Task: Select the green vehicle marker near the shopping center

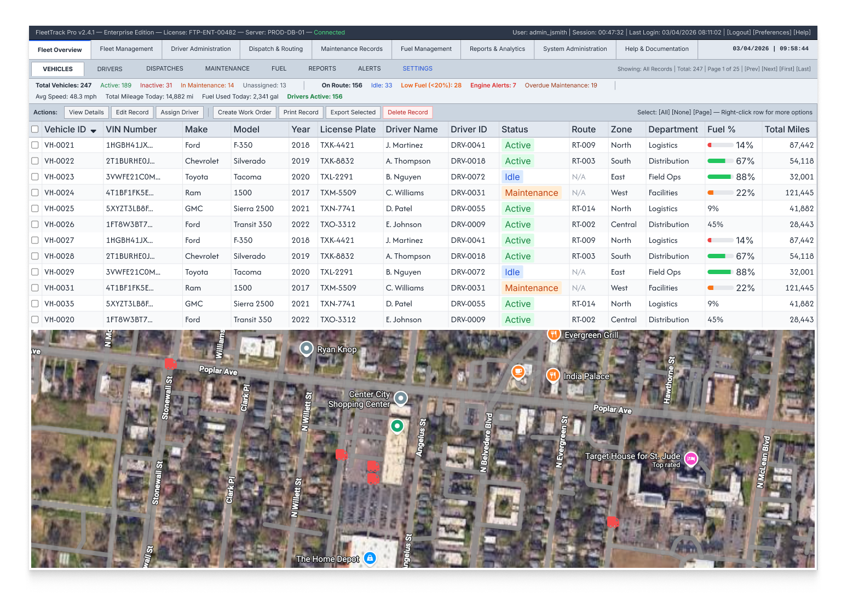Action: click(397, 426)
